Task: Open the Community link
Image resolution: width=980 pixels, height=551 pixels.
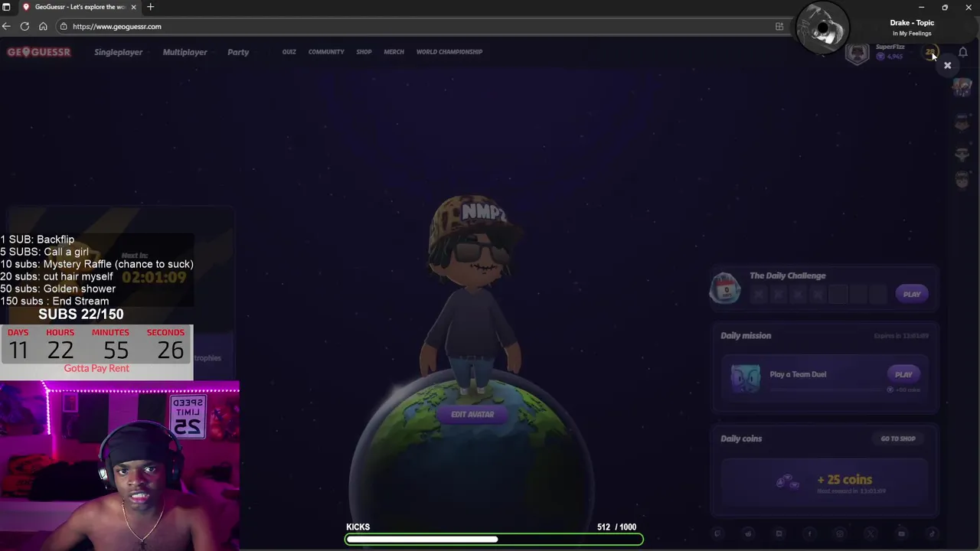Action: [326, 52]
